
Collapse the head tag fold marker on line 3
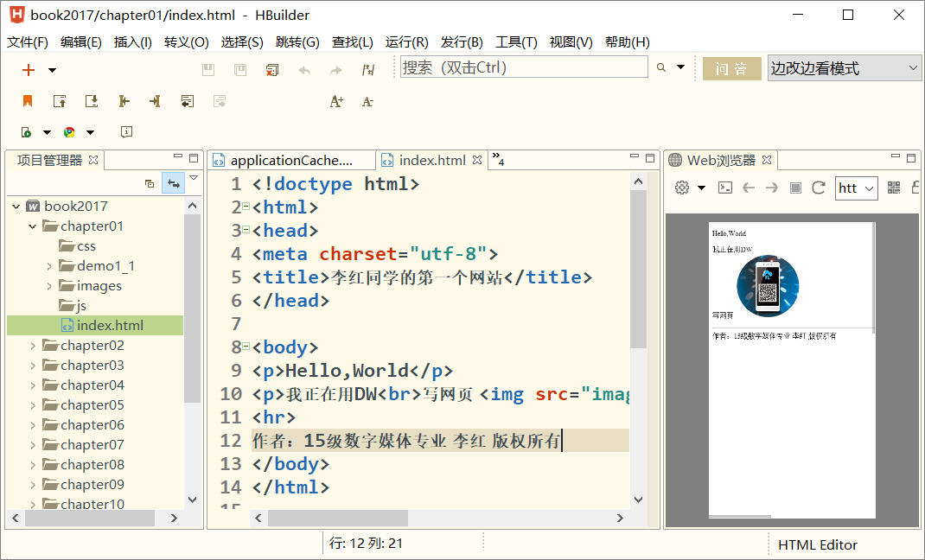coord(246,230)
